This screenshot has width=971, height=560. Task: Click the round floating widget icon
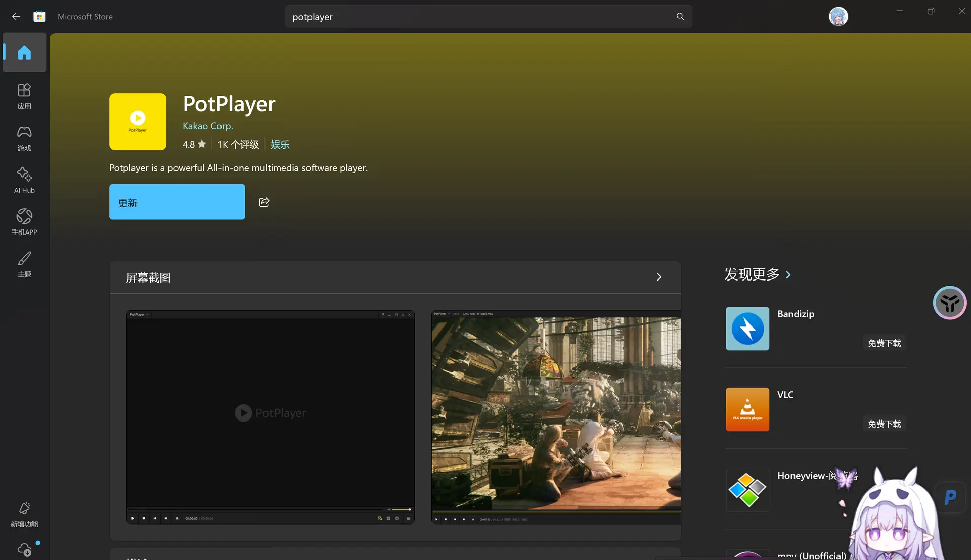tap(950, 303)
